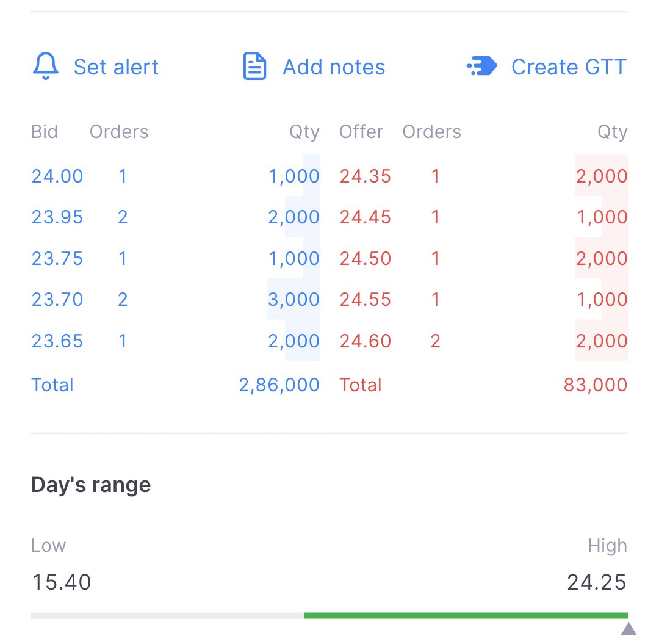The image size is (659, 644).
Task: Tap the gray range marker triangle
Action: tap(628, 629)
